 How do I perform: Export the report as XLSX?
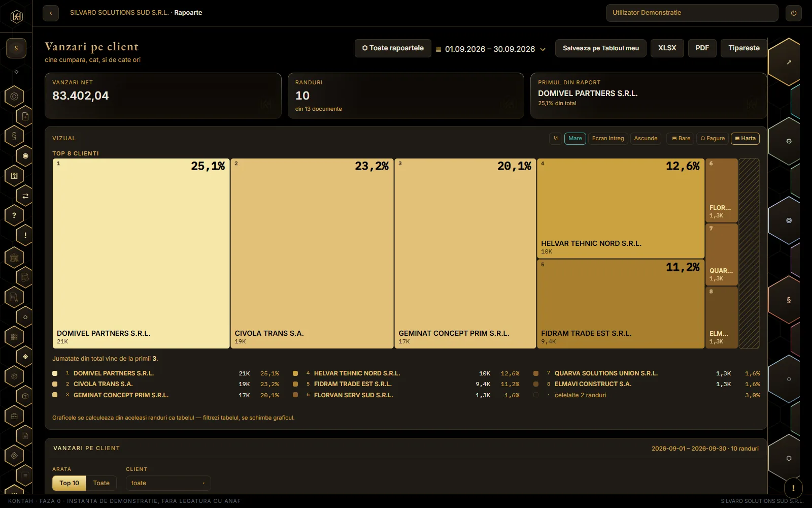tap(667, 48)
